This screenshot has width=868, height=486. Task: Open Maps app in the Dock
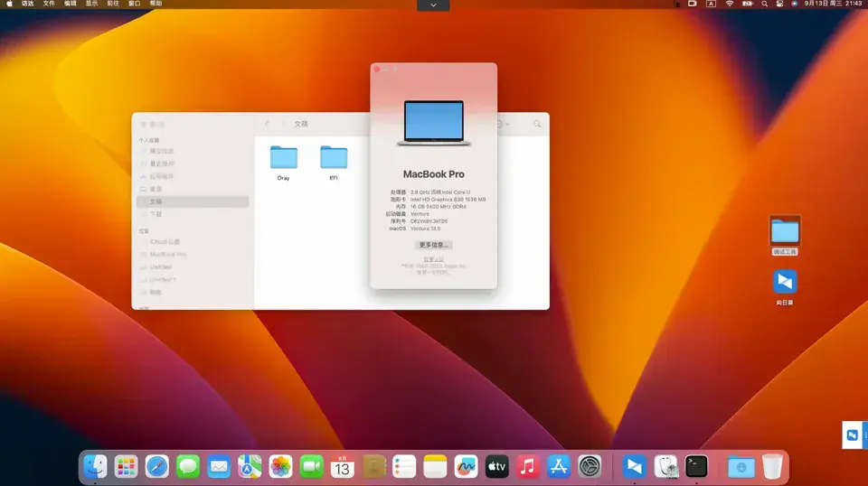tap(250, 467)
